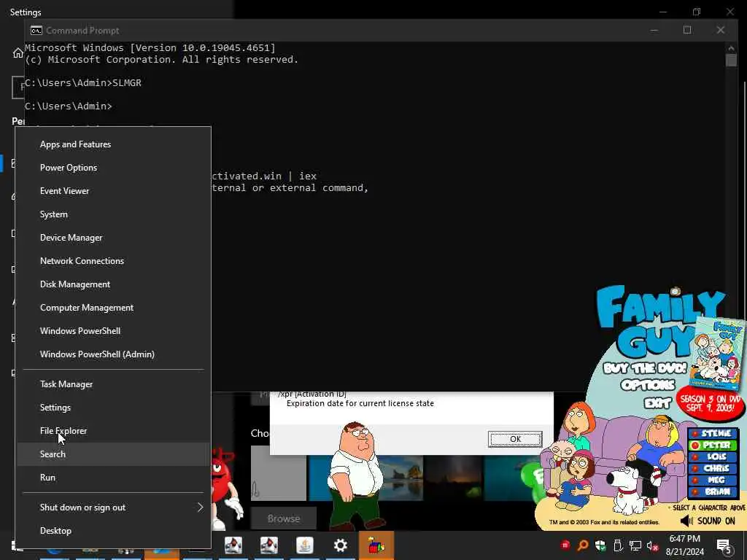This screenshot has width=747, height=560.
Task: Open Device Manager from the menu
Action: (x=113, y=238)
